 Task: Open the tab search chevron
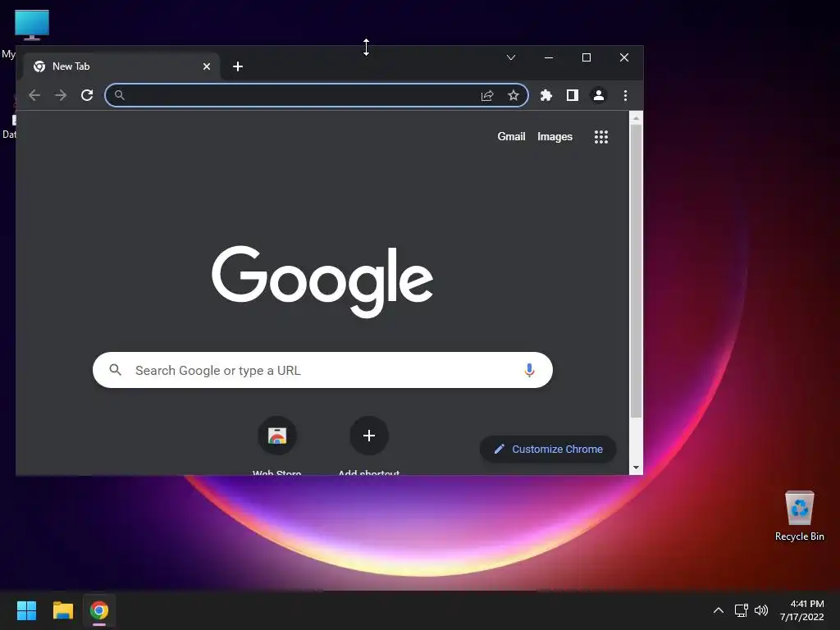[x=511, y=57]
